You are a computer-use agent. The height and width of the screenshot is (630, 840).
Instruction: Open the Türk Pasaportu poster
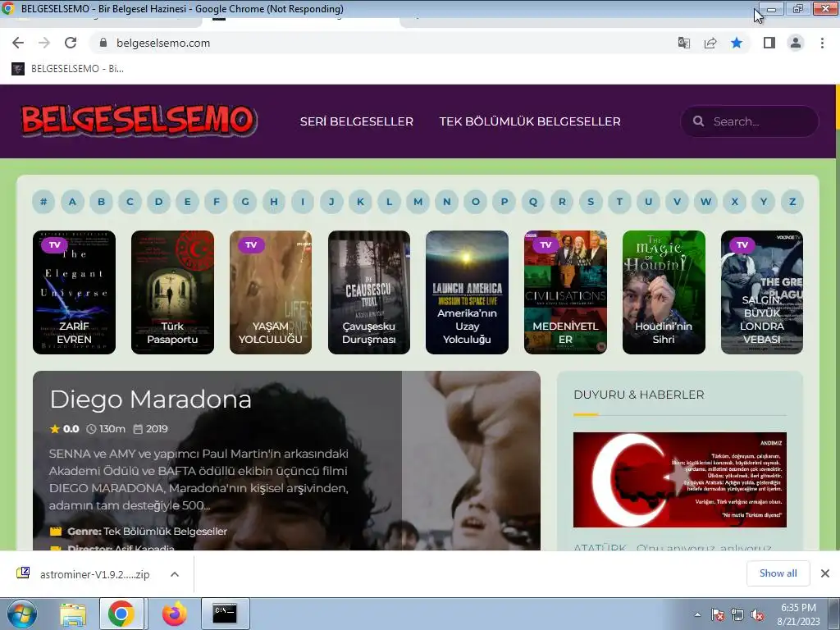[x=172, y=293]
